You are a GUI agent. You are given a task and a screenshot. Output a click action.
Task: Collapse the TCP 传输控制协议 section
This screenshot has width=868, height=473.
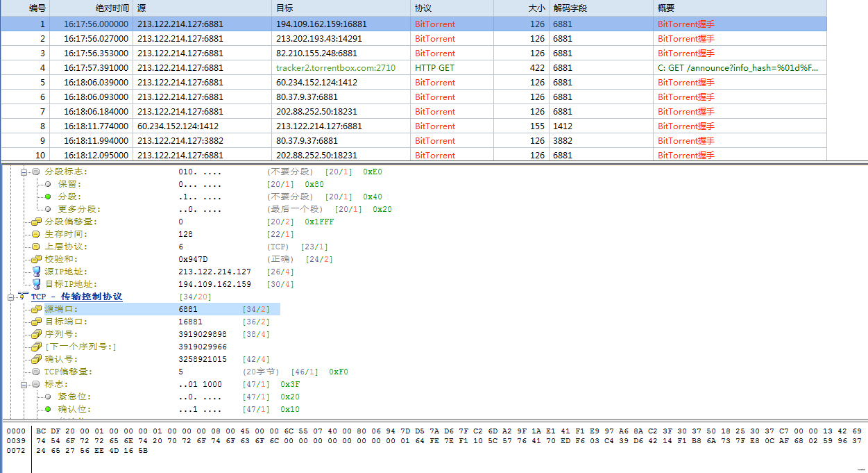click(11, 297)
